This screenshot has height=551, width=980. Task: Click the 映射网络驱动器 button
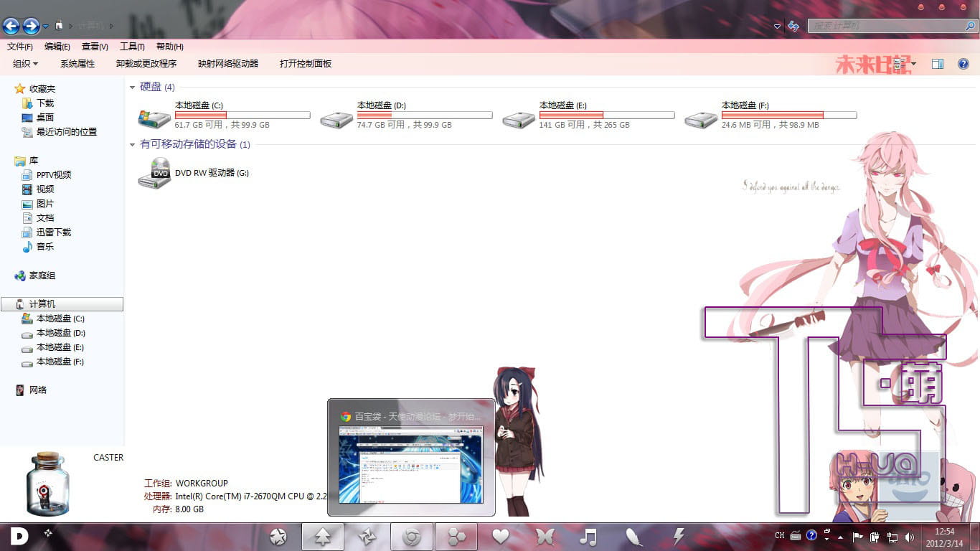click(x=230, y=63)
